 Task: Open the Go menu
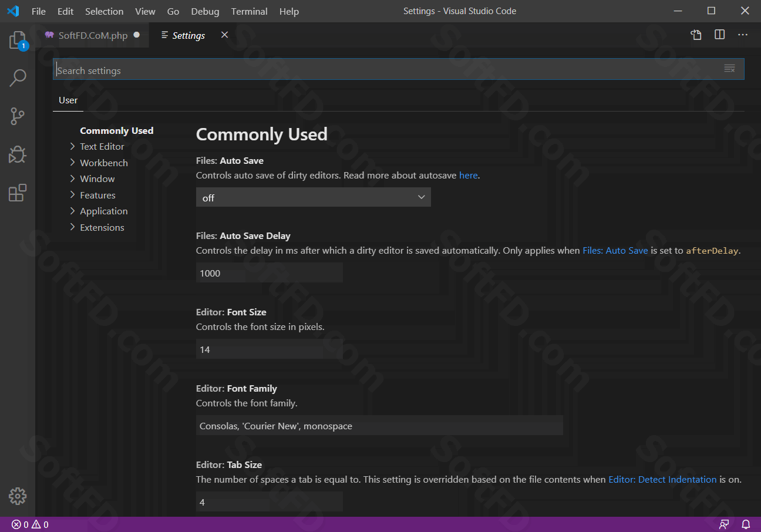click(173, 11)
